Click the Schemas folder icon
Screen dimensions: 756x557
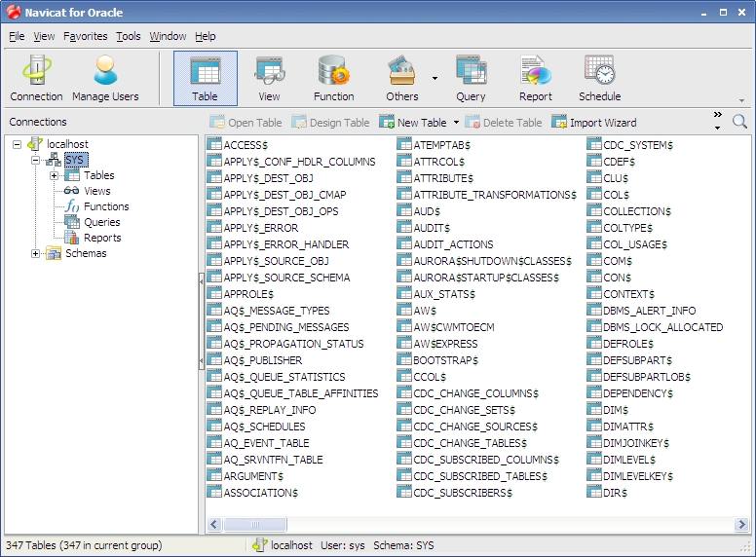click(x=54, y=253)
